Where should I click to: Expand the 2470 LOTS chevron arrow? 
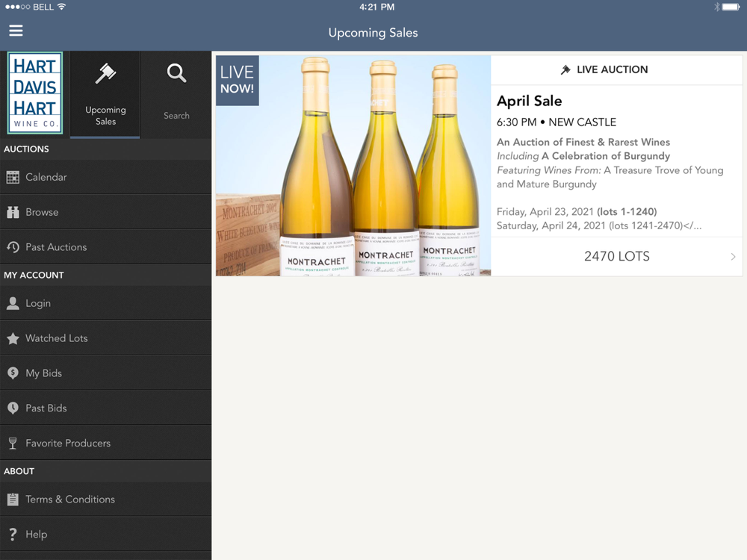(x=734, y=257)
